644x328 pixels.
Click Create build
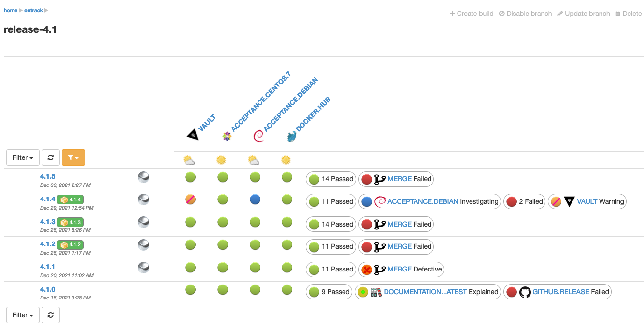tap(472, 14)
